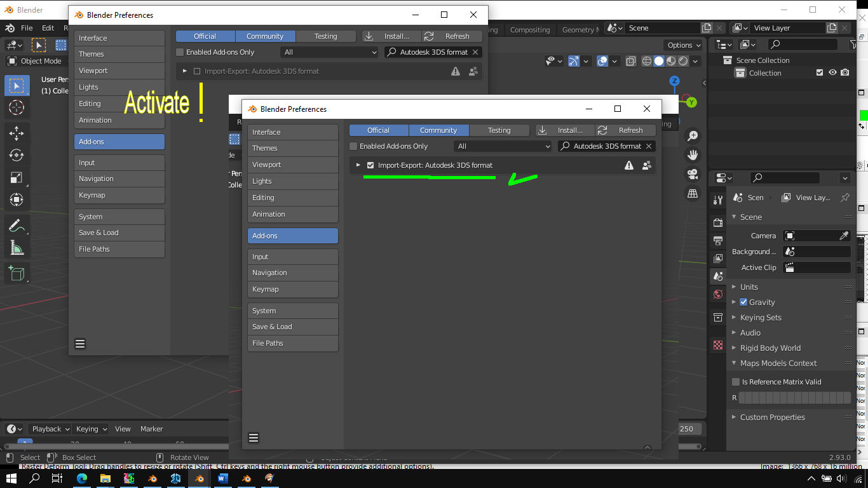Clear the add-on search in front Preferences

[649, 146]
